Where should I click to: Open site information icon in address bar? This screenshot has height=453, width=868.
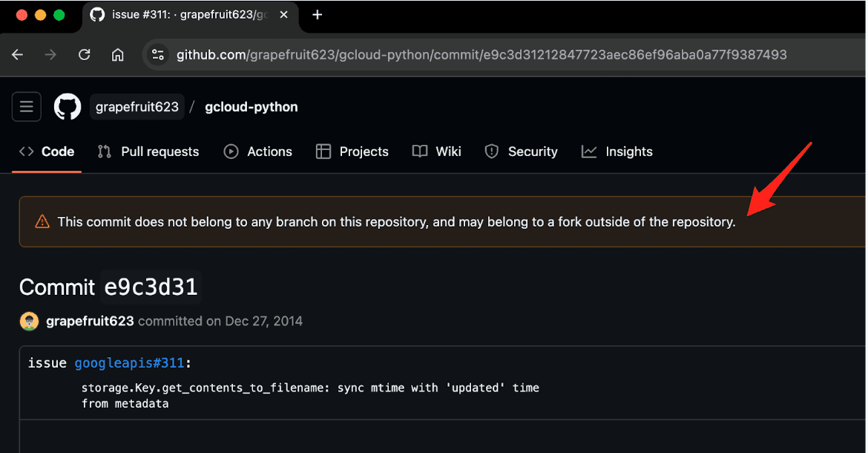[x=157, y=55]
